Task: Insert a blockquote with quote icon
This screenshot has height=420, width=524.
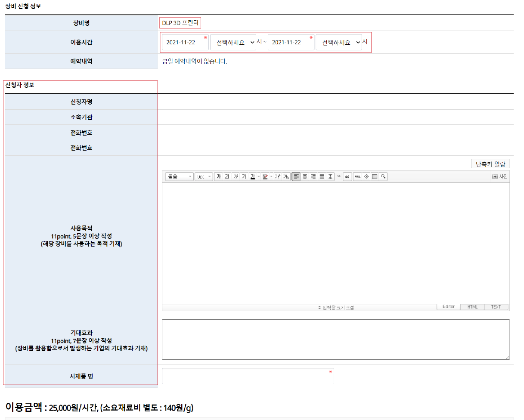Action: (347, 176)
